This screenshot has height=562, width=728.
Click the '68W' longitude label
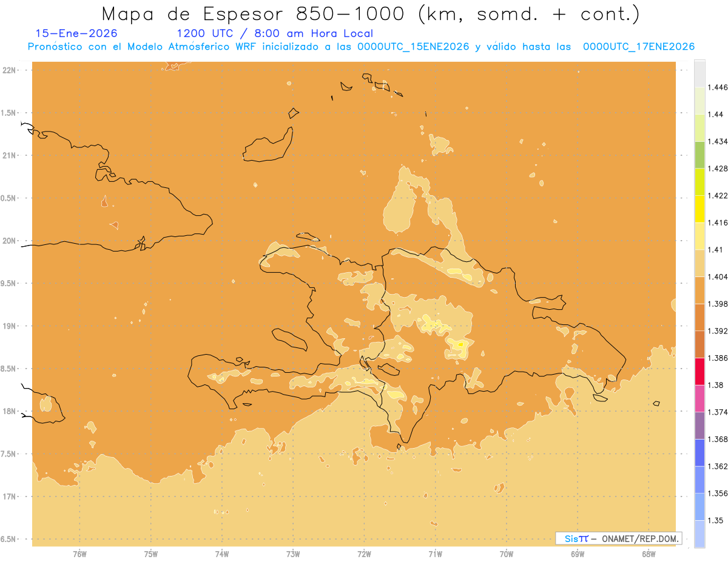click(649, 554)
